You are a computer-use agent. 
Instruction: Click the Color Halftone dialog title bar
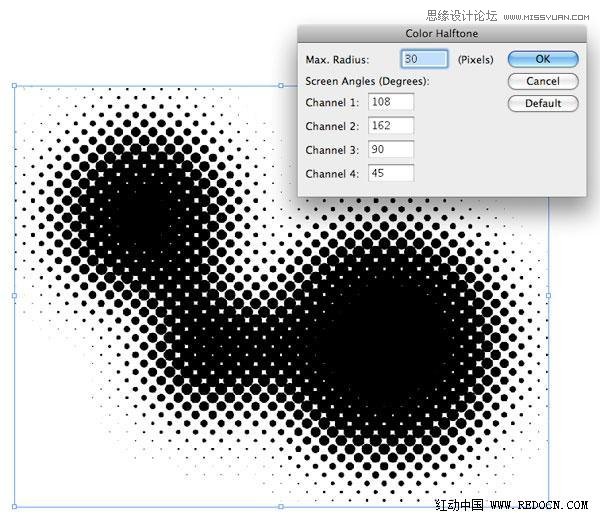[x=441, y=34]
